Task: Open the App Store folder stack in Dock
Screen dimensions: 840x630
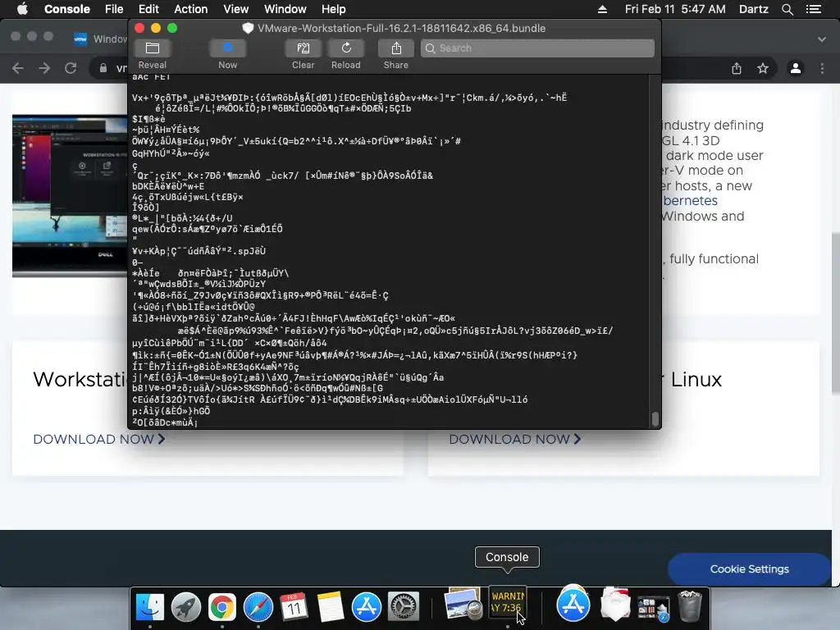Action: pos(573,604)
